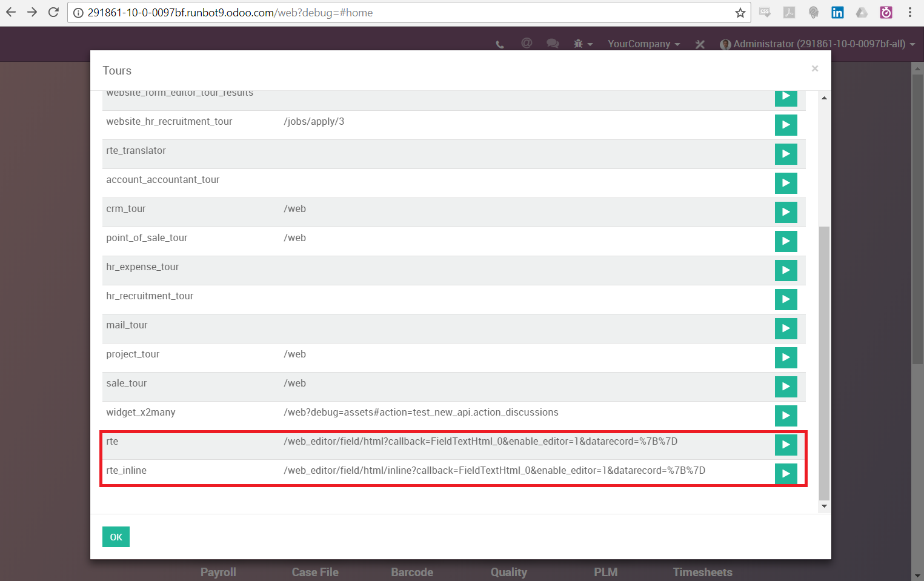
Task: Run the rte tour
Action: tap(786, 445)
